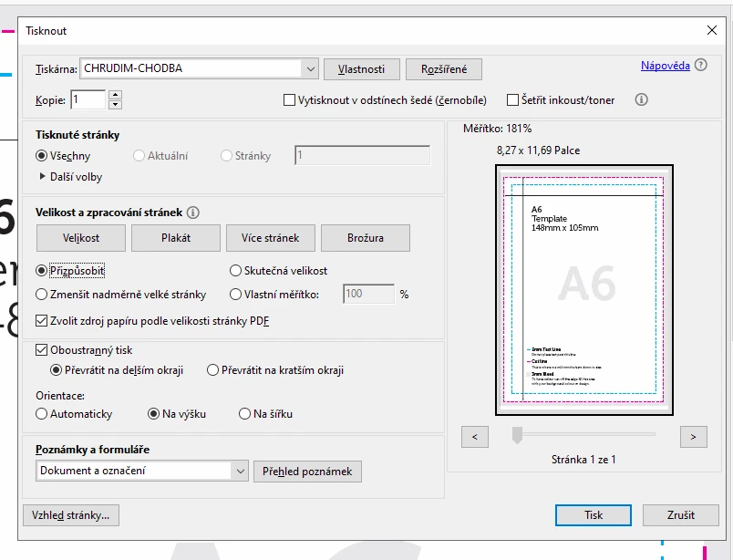Toggle Šetřit inkoust/toner checkbox
This screenshot has height=560, width=733.
pyautogui.click(x=512, y=100)
